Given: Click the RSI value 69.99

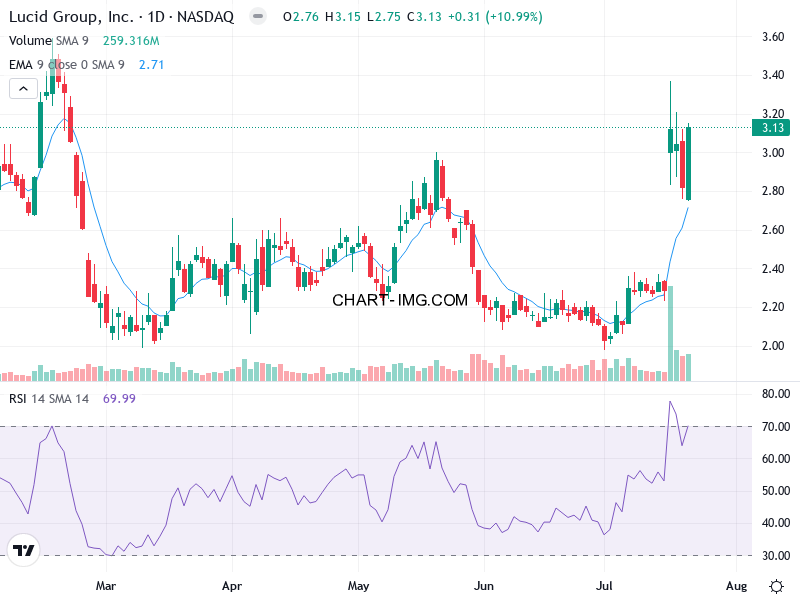Looking at the screenshot, I should [119, 398].
